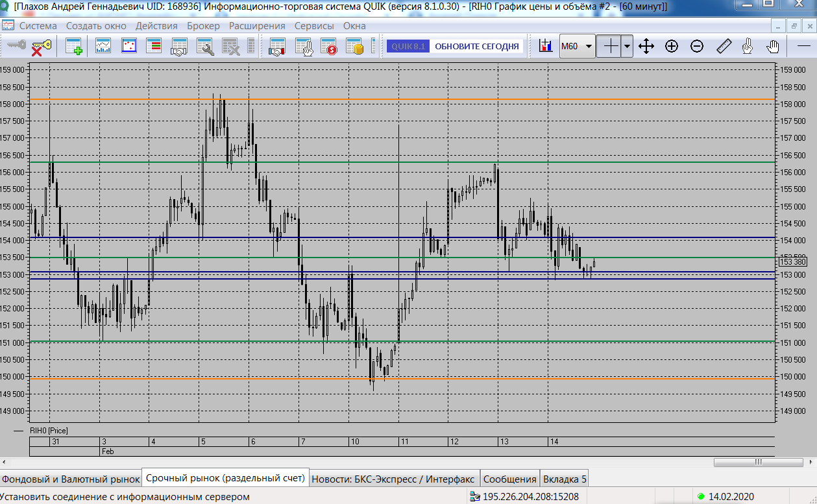Open the bar chart window icon
Image resolution: width=817 pixels, height=504 pixels.
[x=103, y=47]
